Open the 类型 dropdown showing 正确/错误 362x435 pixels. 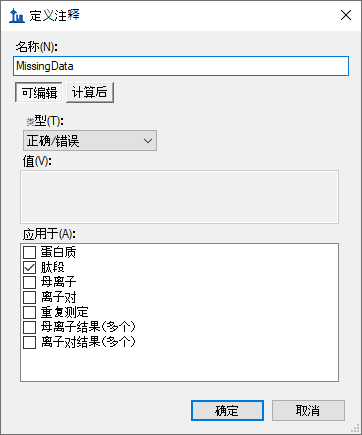(x=90, y=141)
